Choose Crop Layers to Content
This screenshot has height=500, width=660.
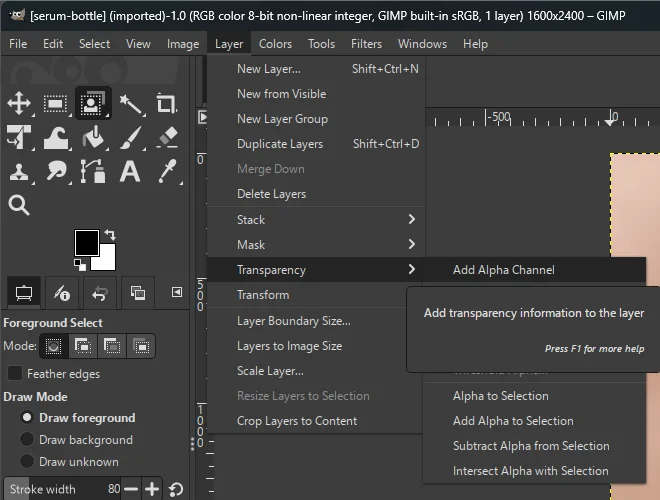pos(316,421)
